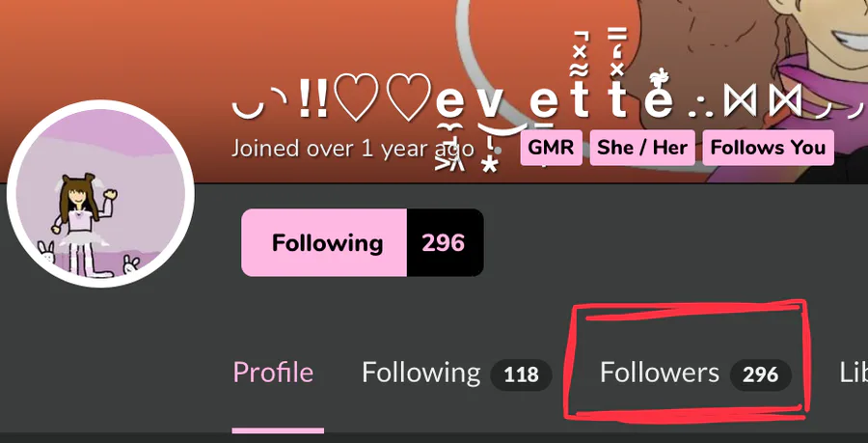Click the 296 count on Following button

(445, 242)
